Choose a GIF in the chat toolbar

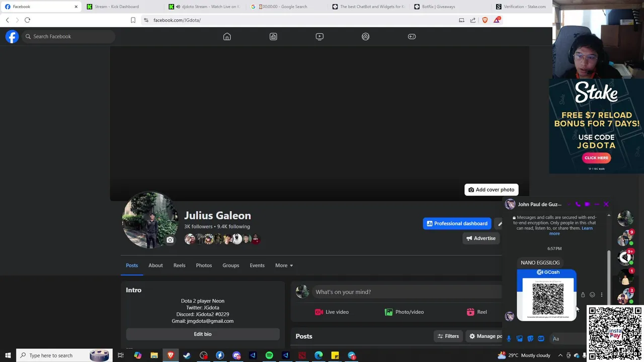(541, 339)
